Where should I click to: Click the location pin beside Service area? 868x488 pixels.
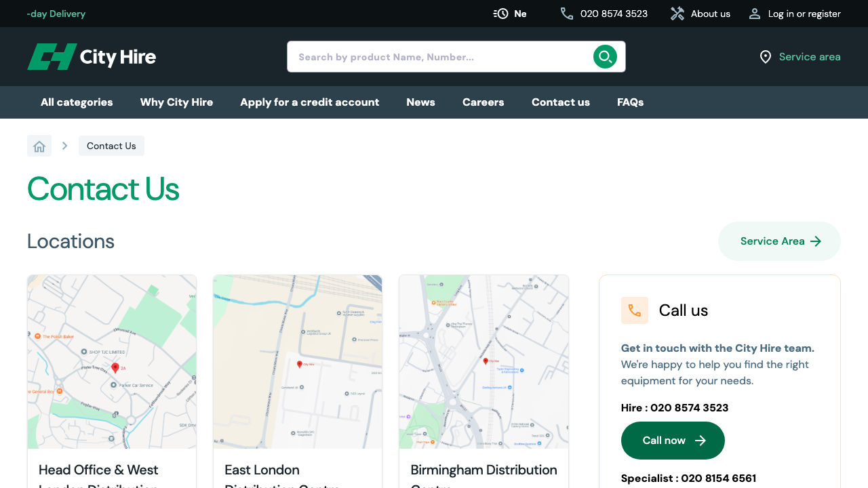tap(764, 57)
